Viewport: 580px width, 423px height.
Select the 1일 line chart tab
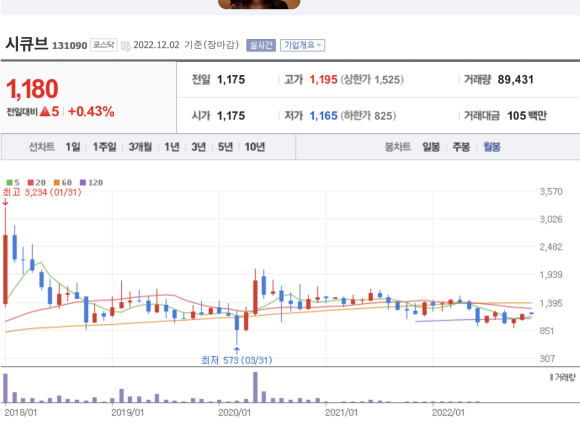[x=73, y=147]
